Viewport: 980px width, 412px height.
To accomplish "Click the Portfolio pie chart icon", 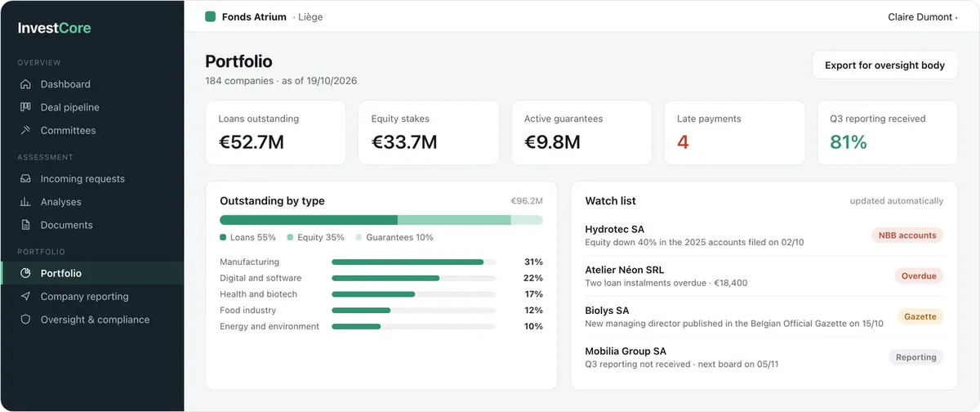I will [25, 273].
